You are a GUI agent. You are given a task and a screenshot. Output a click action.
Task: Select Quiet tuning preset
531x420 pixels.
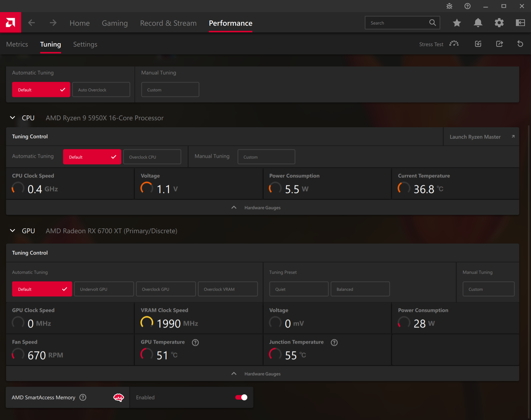click(299, 289)
